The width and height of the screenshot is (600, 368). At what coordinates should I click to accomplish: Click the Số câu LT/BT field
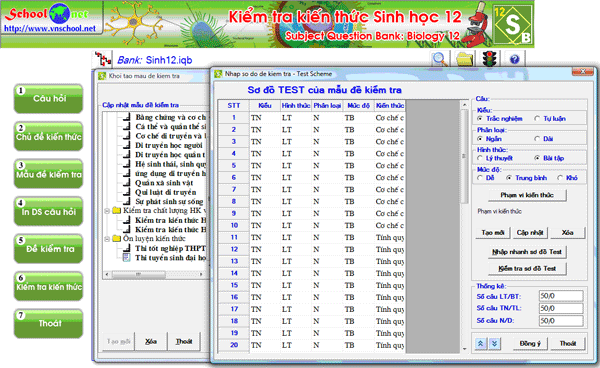561,296
